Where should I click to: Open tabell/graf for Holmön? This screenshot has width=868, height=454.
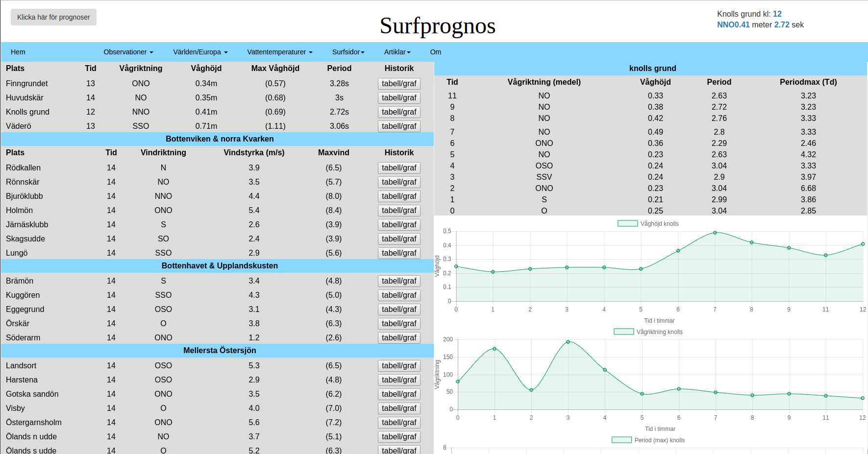(x=399, y=211)
